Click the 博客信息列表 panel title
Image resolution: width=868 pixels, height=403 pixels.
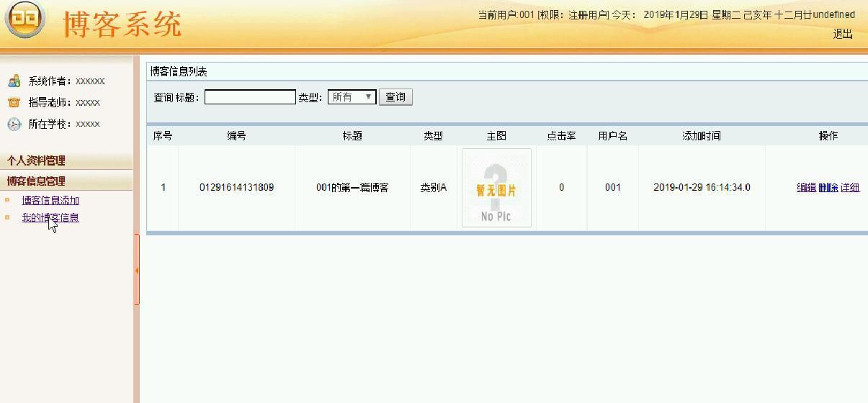point(179,71)
